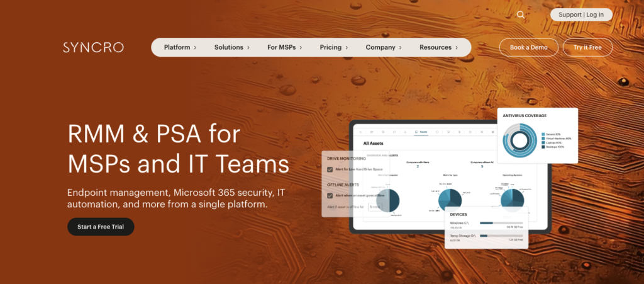Toggle Alert for Low Hard Drive Space checkbox
This screenshot has width=644, height=284.
tap(330, 169)
